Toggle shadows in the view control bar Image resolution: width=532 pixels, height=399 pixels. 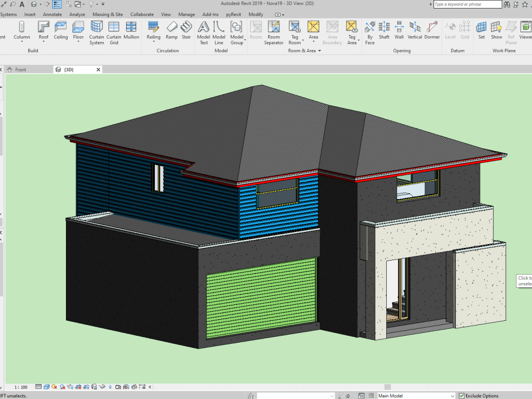click(x=63, y=387)
